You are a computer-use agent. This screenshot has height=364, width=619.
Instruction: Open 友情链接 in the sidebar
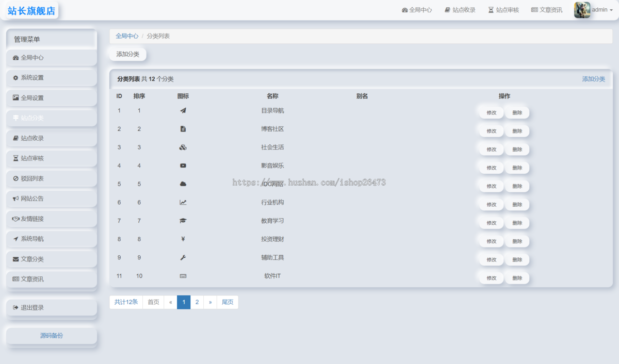52,219
